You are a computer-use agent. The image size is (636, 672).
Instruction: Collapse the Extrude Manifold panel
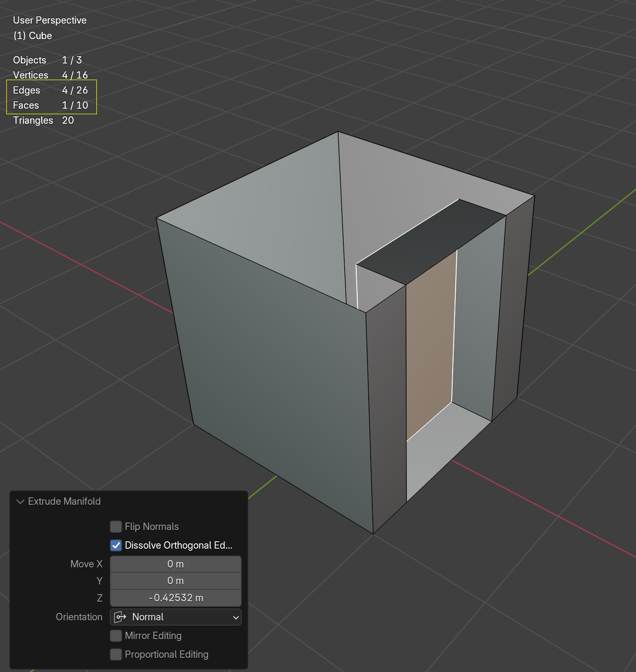tap(20, 502)
